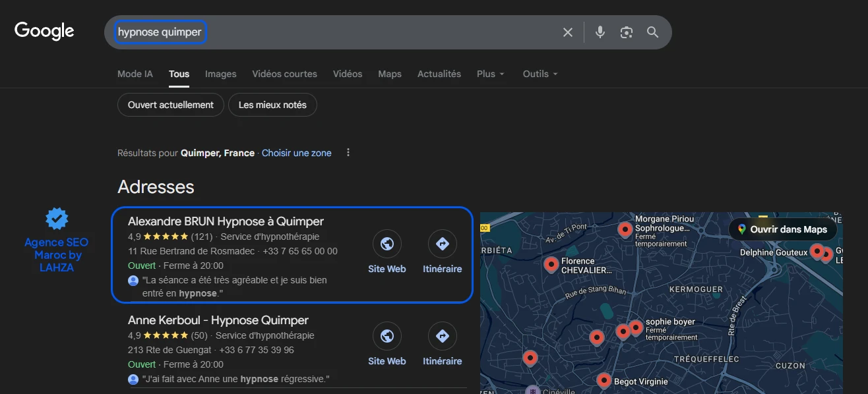Screen dimensions: 868x394
Task: Open Site Web globe icon for Anne Kerboul
Action: (387, 336)
